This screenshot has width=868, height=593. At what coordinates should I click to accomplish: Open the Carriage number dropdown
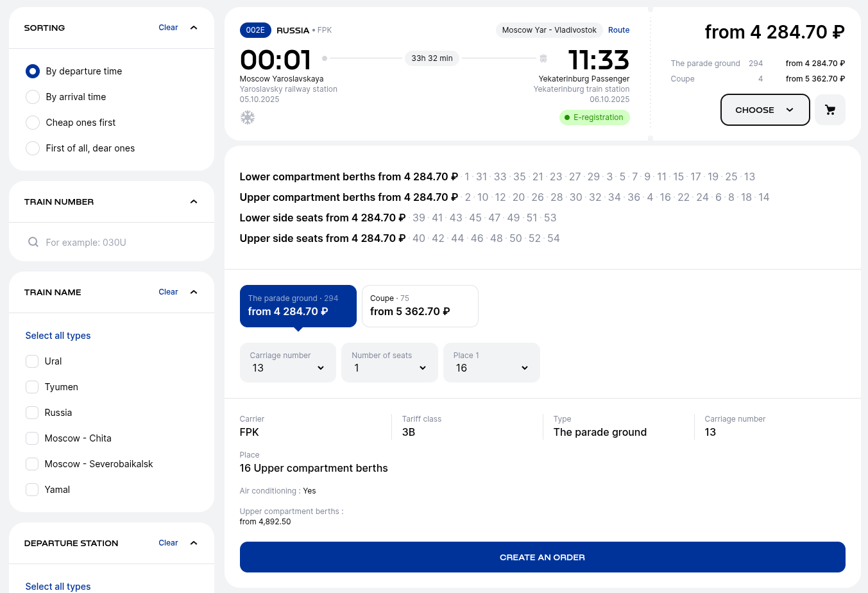287,363
